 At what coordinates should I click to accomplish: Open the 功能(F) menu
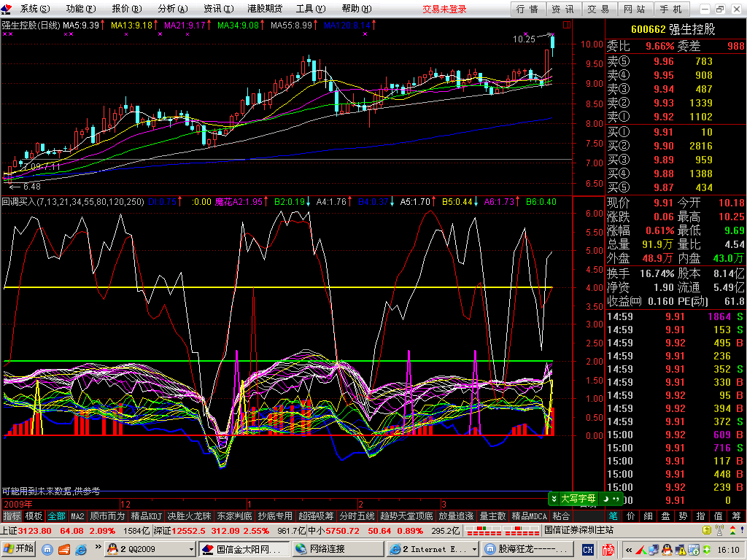pos(80,9)
